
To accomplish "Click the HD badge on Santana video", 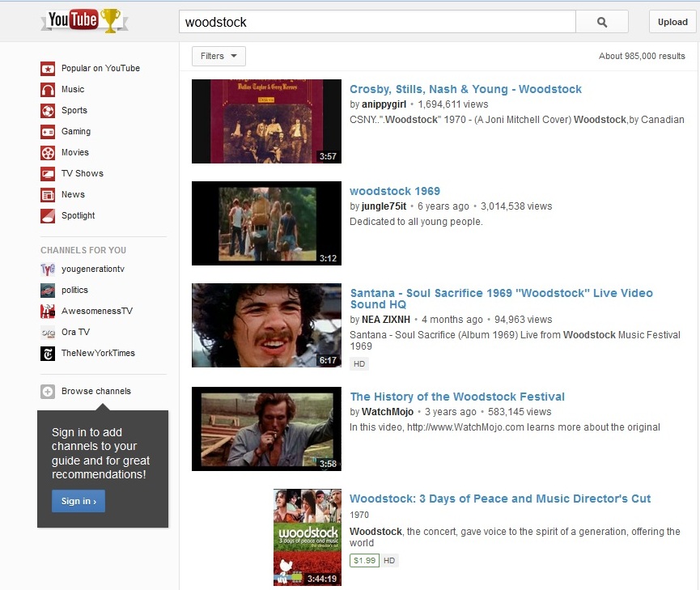I will 358,363.
